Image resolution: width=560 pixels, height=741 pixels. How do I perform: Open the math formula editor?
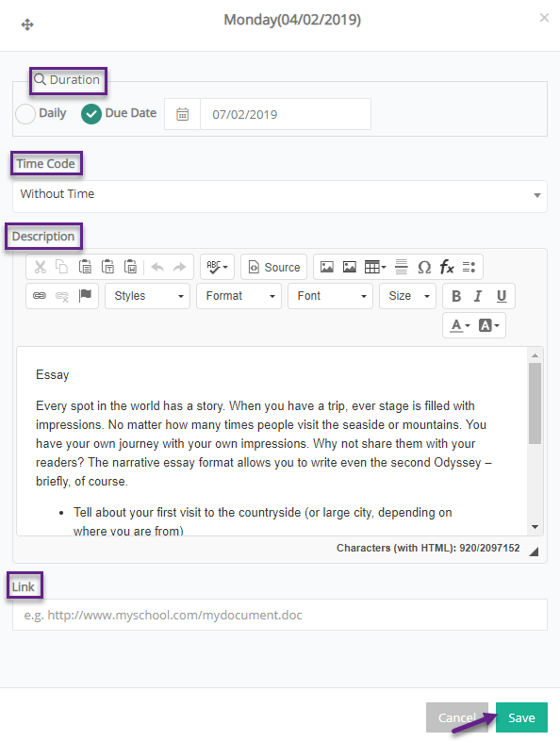coord(447,267)
